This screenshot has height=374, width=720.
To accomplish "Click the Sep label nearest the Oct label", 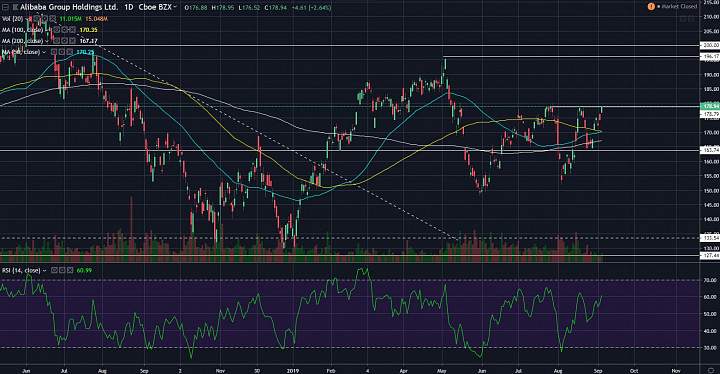I will pos(598,370).
